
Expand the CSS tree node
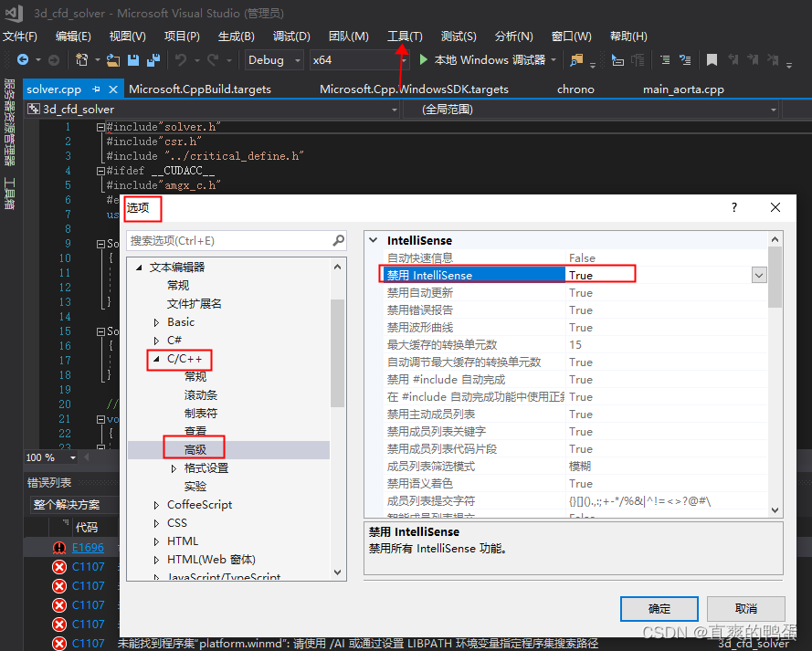point(156,523)
